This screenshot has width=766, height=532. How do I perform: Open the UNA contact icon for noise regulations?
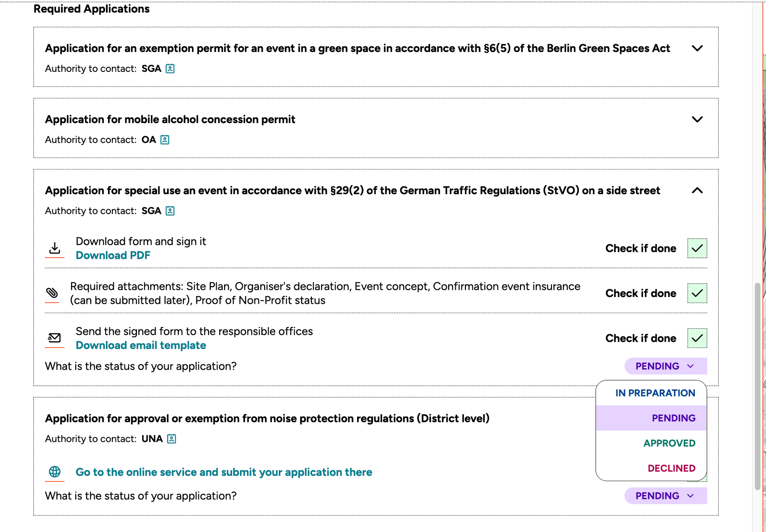coord(171,438)
